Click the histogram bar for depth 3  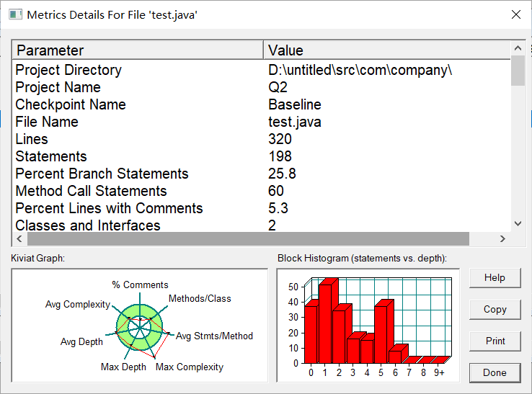tap(353, 351)
